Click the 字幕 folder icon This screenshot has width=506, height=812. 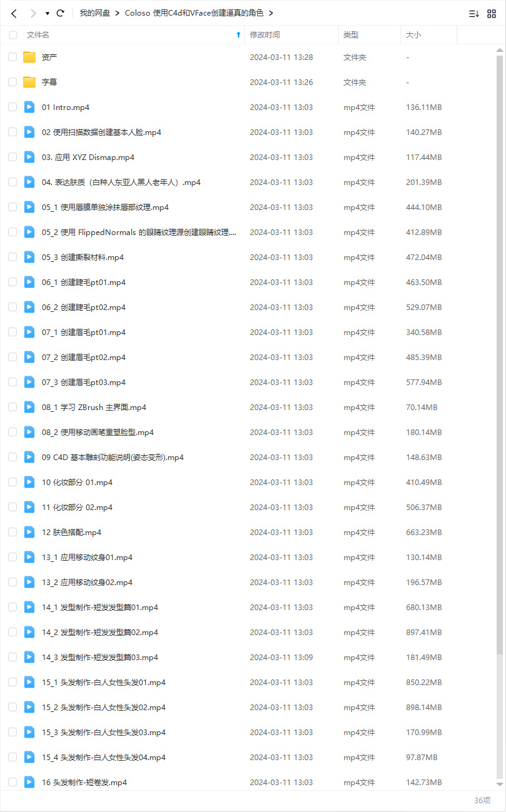[x=29, y=83]
